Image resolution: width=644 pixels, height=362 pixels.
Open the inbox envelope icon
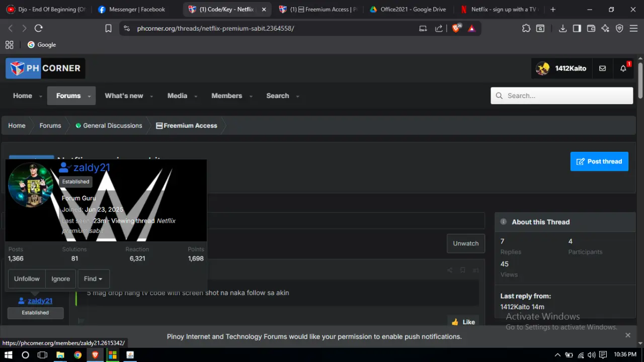coord(602,68)
